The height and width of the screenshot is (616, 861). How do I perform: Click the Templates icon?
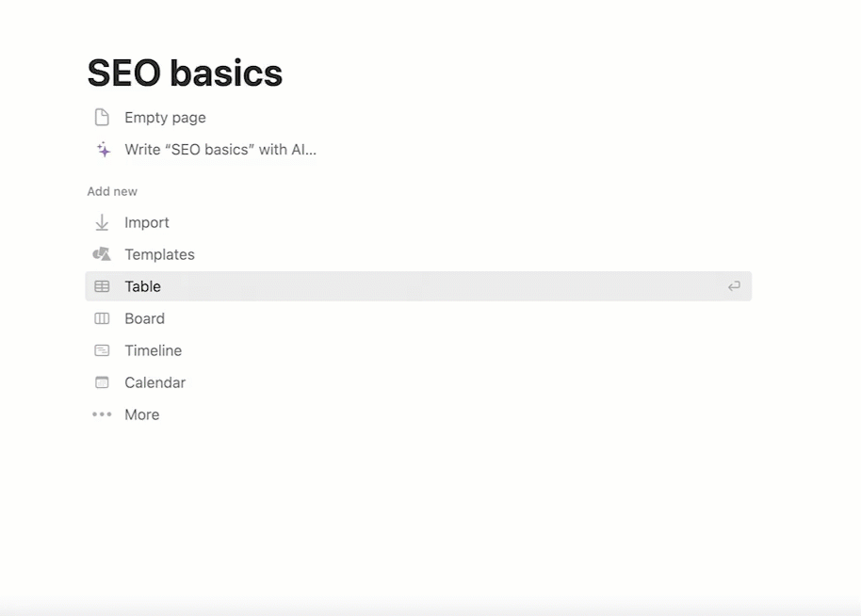102,254
